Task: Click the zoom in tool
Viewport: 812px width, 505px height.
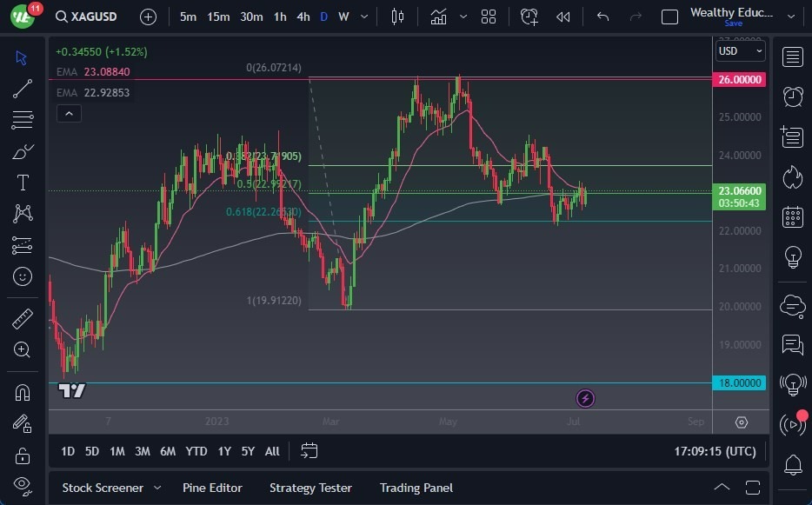Action: point(23,349)
